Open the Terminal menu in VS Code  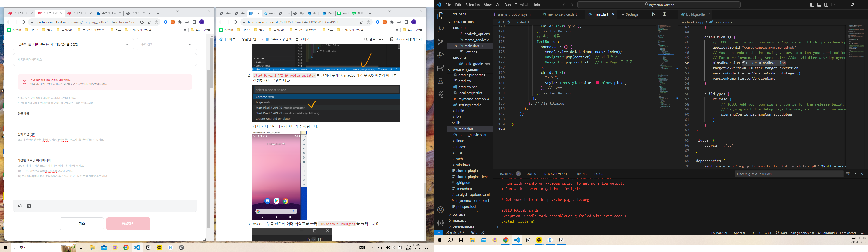(x=521, y=5)
